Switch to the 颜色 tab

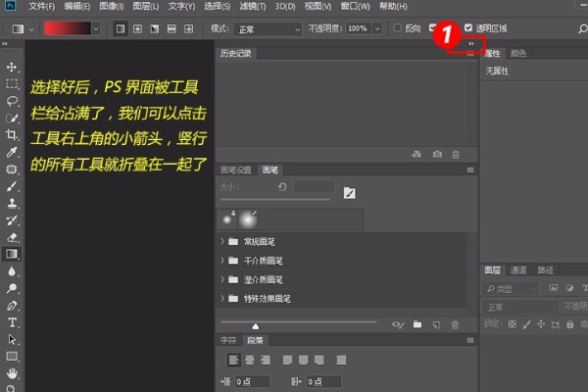coord(518,53)
